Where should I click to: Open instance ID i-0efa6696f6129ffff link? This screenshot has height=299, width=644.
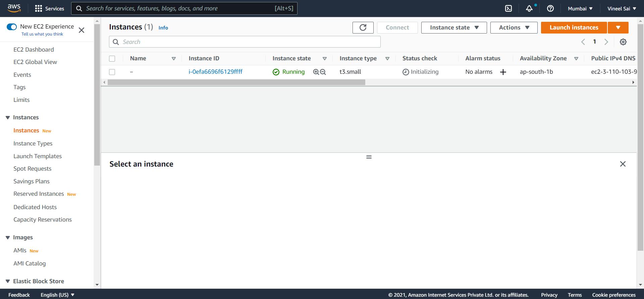point(215,72)
